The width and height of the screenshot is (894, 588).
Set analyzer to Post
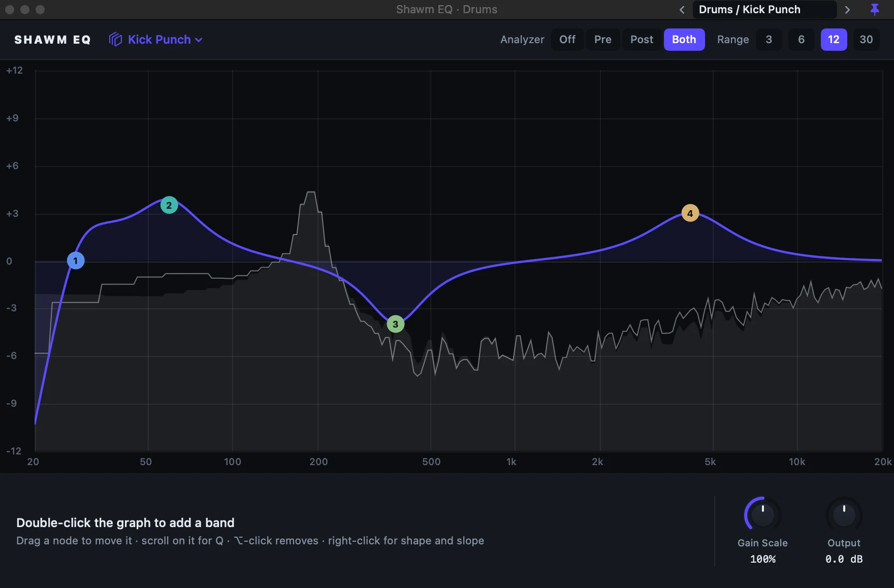(x=642, y=40)
